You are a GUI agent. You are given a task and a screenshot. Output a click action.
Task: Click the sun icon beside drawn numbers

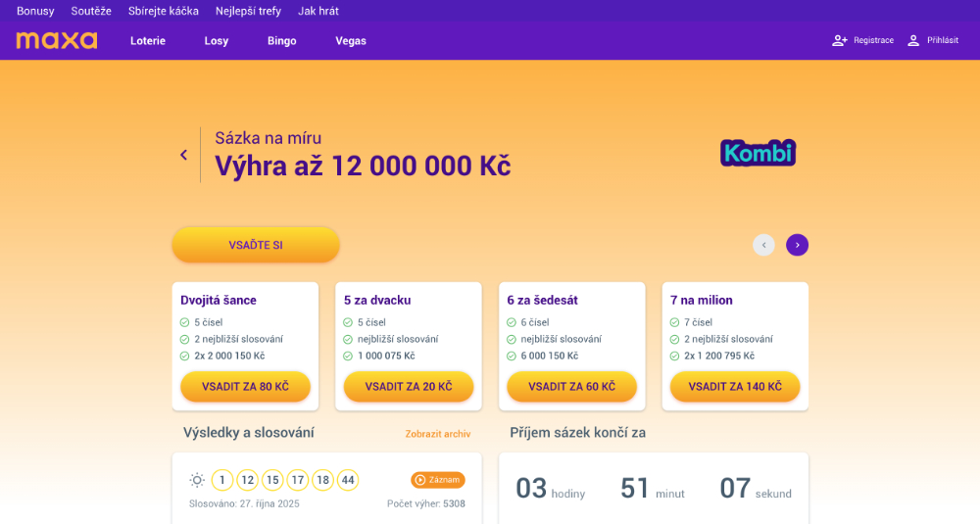(x=197, y=480)
